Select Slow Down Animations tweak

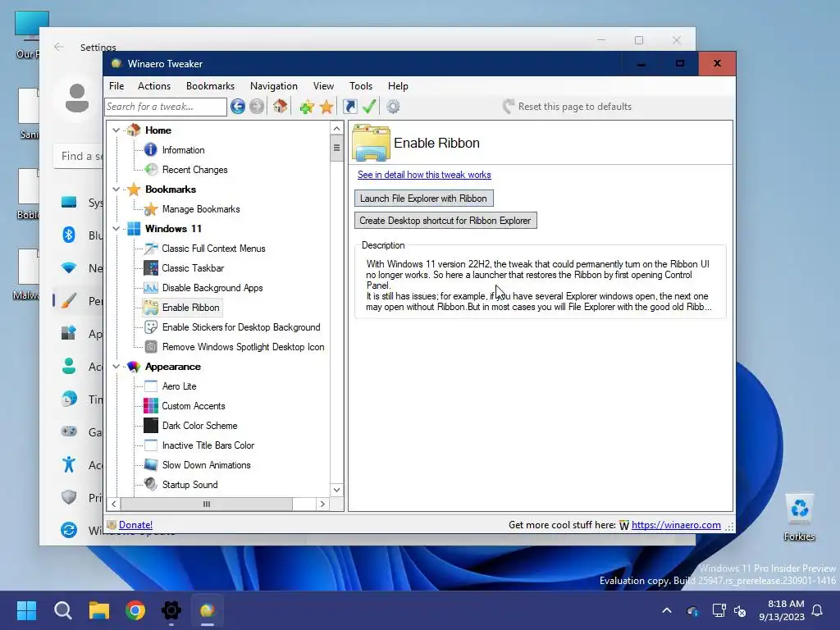[206, 465]
